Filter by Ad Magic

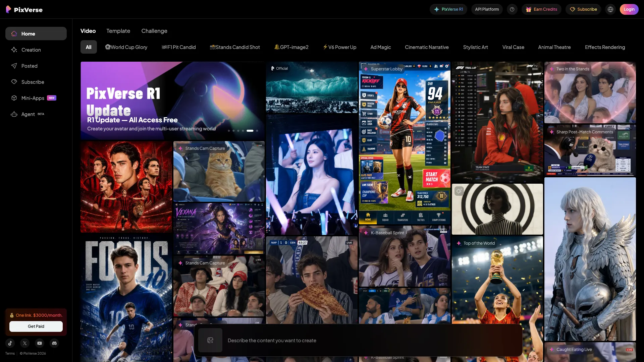point(381,47)
